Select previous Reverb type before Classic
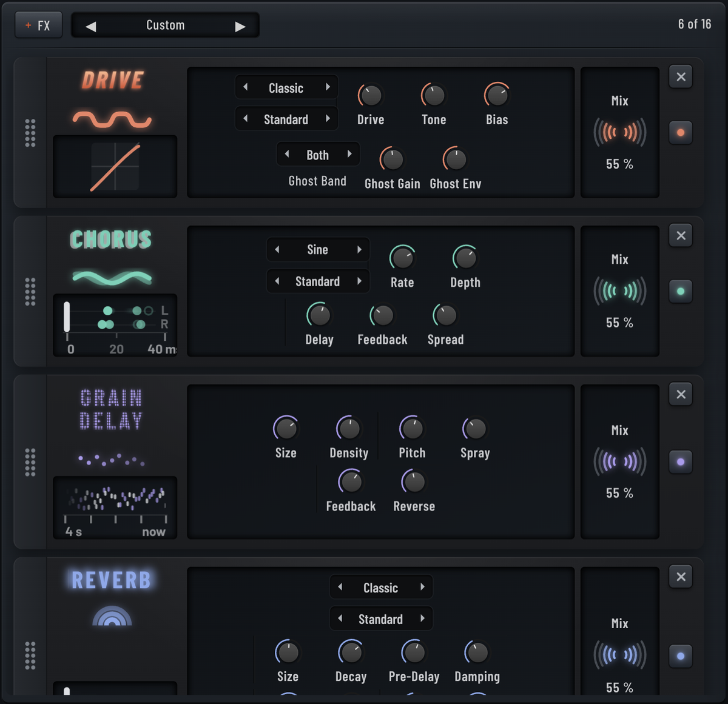 click(x=340, y=587)
